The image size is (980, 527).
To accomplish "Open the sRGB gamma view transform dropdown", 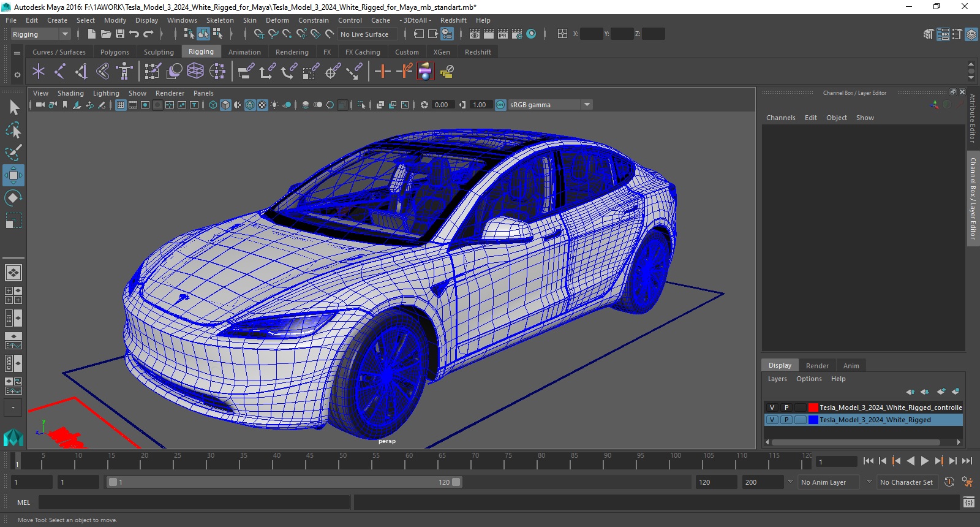I will coord(551,105).
